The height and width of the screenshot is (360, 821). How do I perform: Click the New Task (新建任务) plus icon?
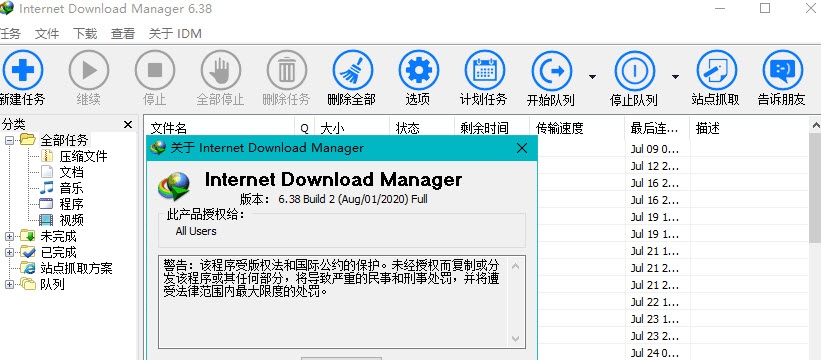click(23, 70)
